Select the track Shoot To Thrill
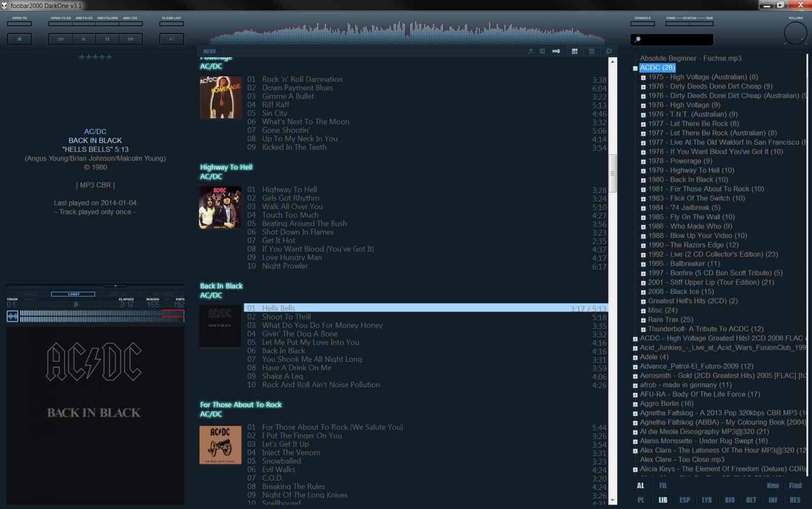The width and height of the screenshot is (812, 509). click(x=426, y=317)
